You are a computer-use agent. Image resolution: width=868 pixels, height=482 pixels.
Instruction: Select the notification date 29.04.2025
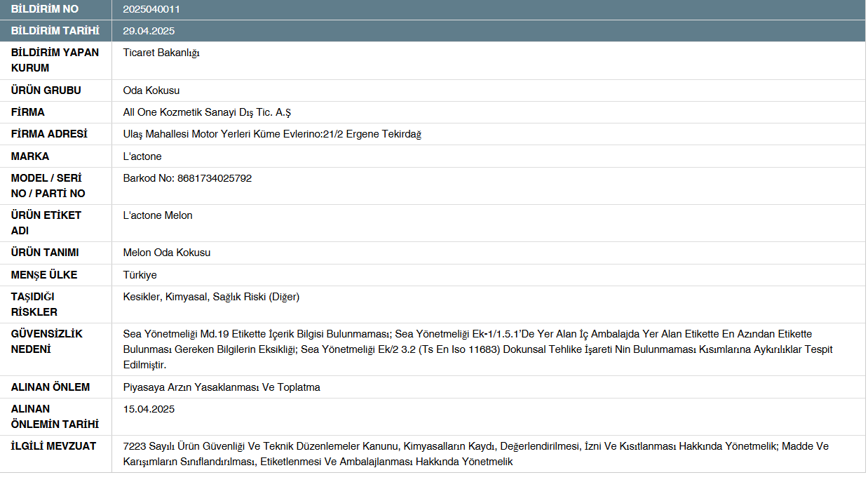149,31
